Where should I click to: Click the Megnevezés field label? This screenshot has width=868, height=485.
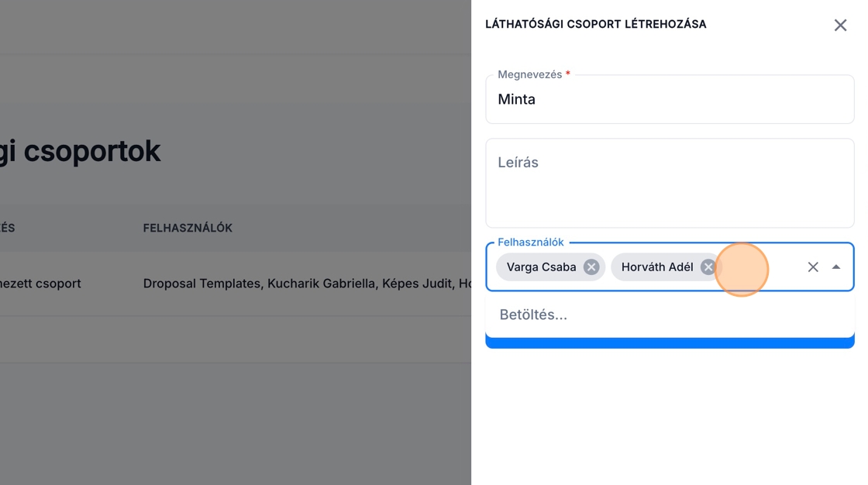tap(529, 74)
